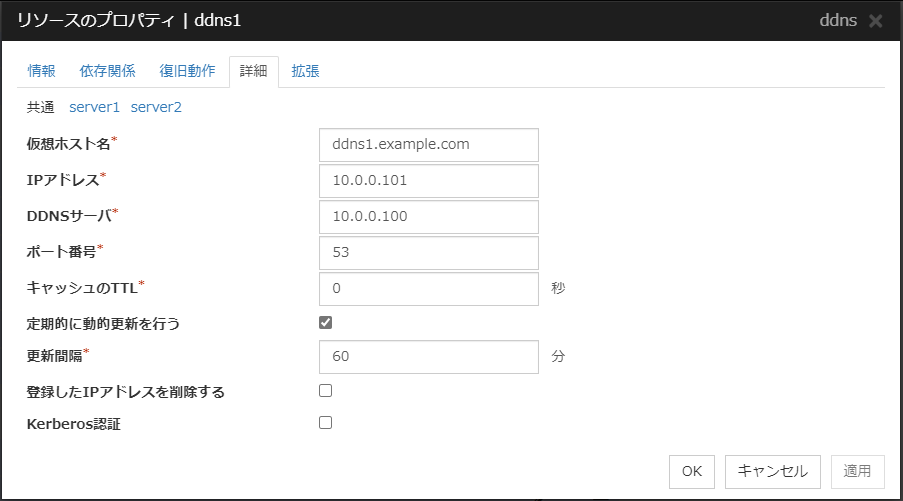Image resolution: width=903 pixels, height=501 pixels.
Task: Click the ポート番号 input field
Action: point(428,253)
